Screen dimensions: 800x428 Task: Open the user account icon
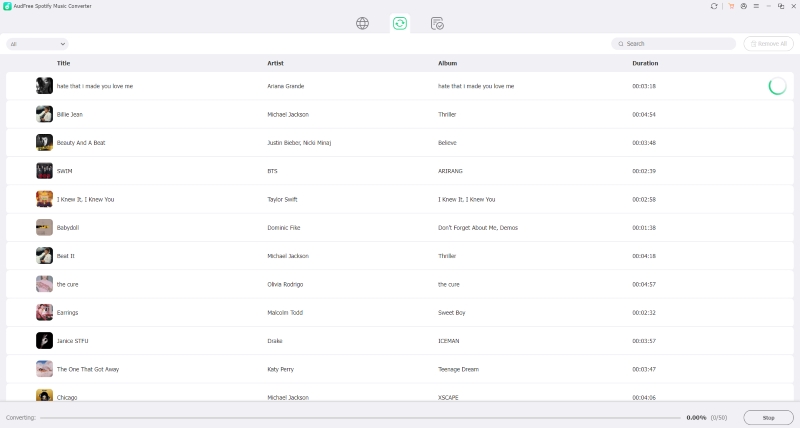tap(743, 6)
